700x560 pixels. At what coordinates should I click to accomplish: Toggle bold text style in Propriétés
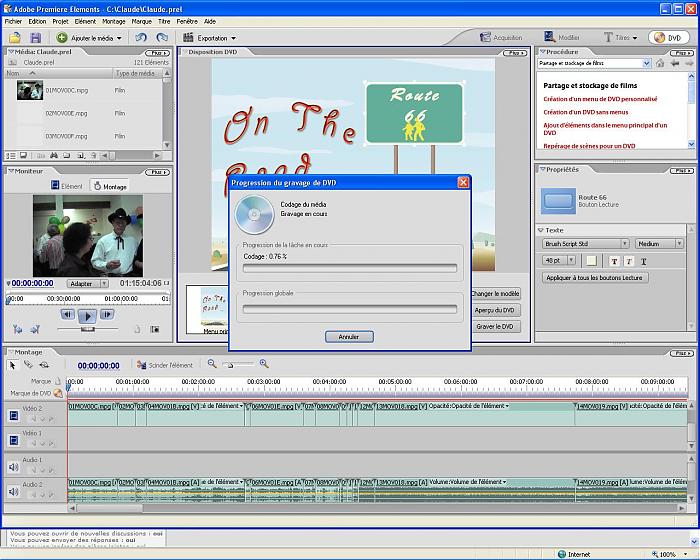point(614,261)
